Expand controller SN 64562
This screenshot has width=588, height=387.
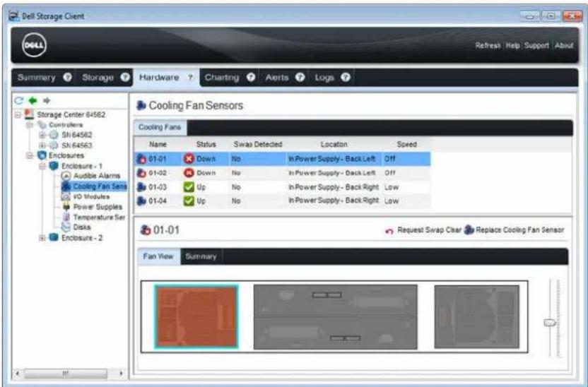pyautogui.click(x=42, y=134)
